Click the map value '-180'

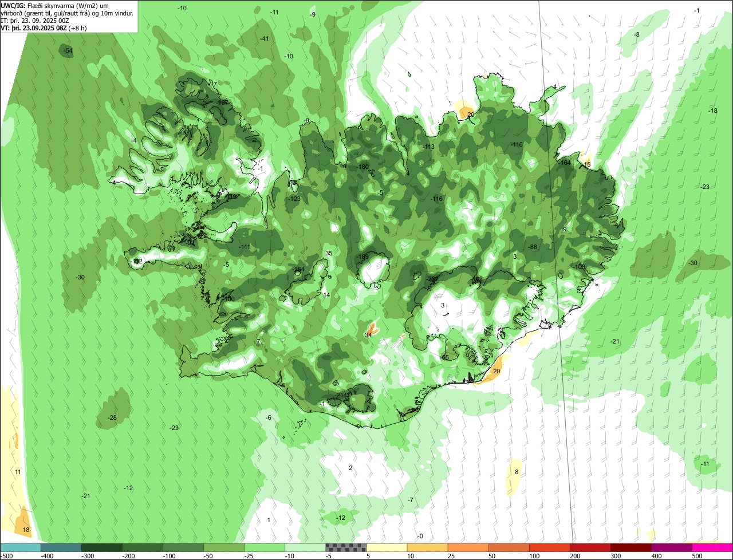363,167
